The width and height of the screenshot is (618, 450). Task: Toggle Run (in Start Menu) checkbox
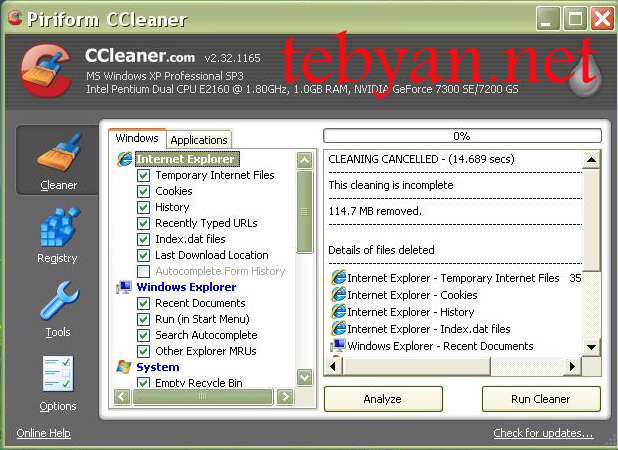(x=143, y=319)
